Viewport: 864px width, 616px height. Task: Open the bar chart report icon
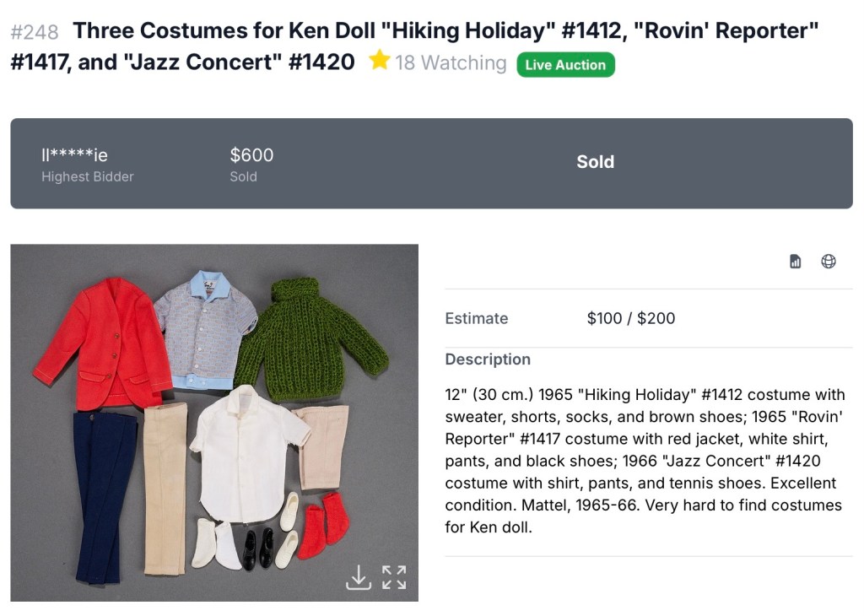[795, 262]
